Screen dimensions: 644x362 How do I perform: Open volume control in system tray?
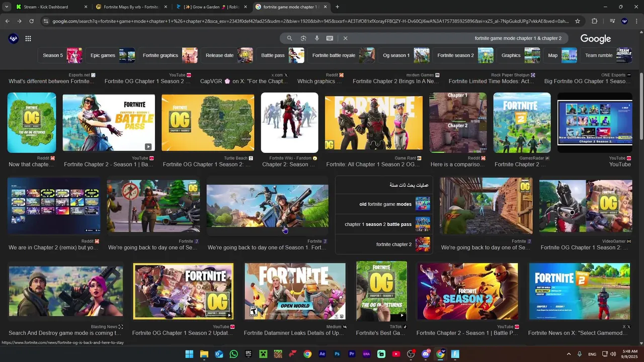(613, 354)
